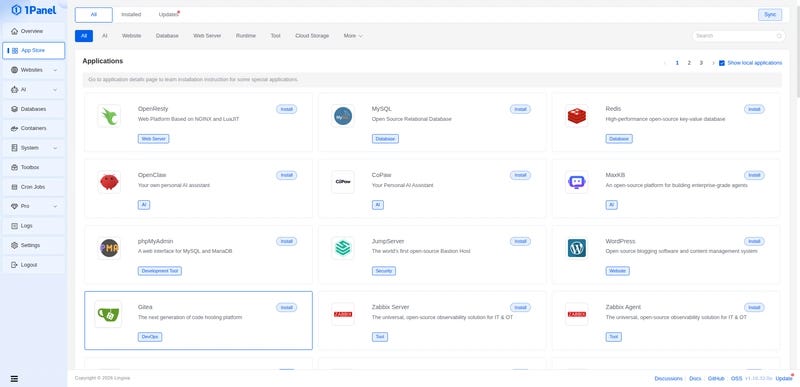Click the Settings gear icon
The height and width of the screenshot is (387, 800).
point(14,245)
